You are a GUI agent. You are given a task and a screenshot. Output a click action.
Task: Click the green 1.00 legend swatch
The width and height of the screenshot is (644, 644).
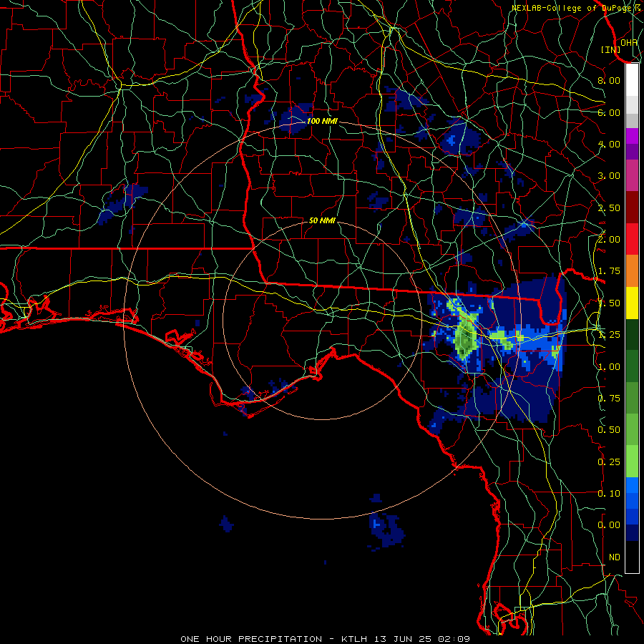point(632,366)
